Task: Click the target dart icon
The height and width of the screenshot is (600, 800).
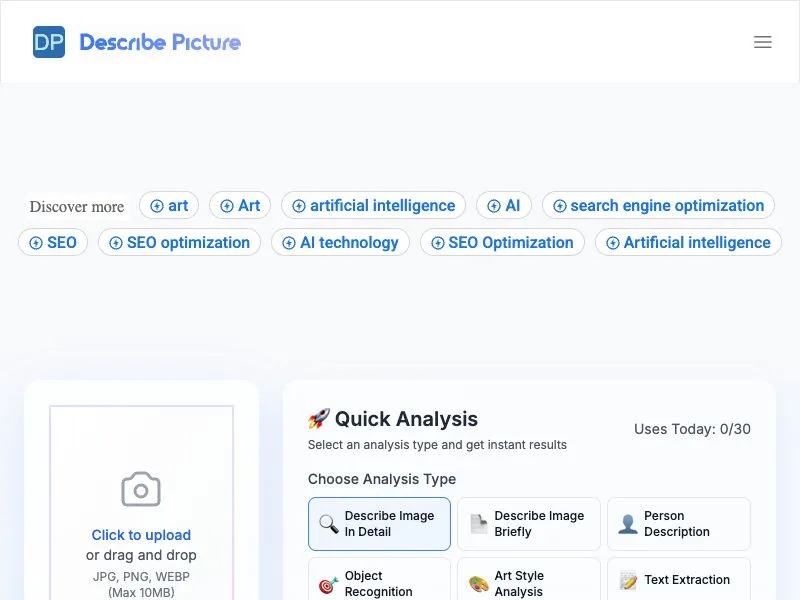Action: click(329, 585)
